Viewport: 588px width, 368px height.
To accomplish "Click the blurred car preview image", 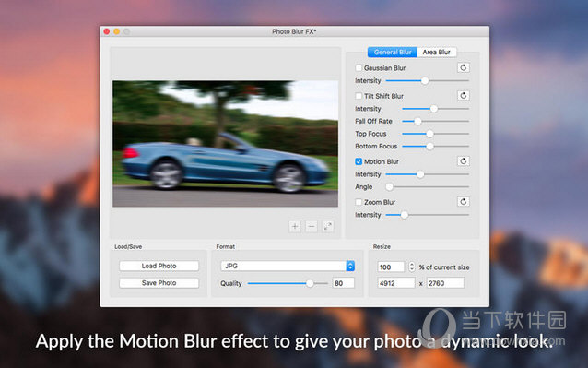I will (226, 144).
